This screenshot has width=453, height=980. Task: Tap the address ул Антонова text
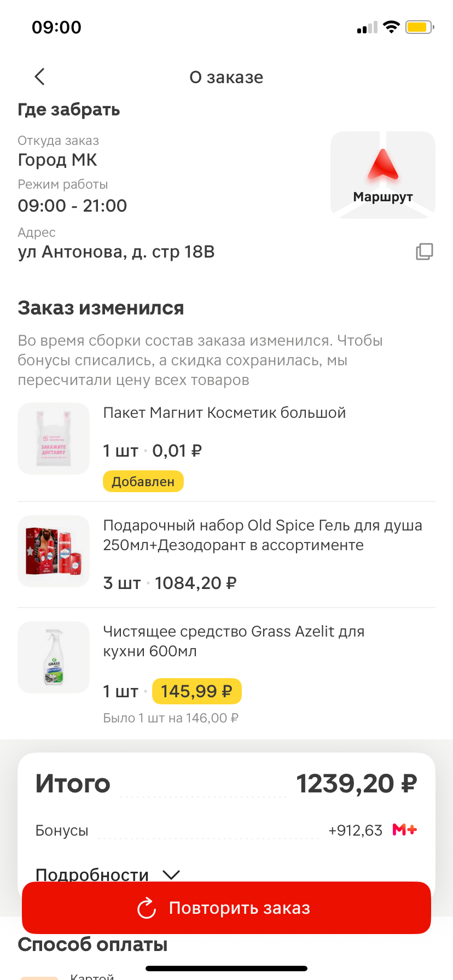[116, 252]
